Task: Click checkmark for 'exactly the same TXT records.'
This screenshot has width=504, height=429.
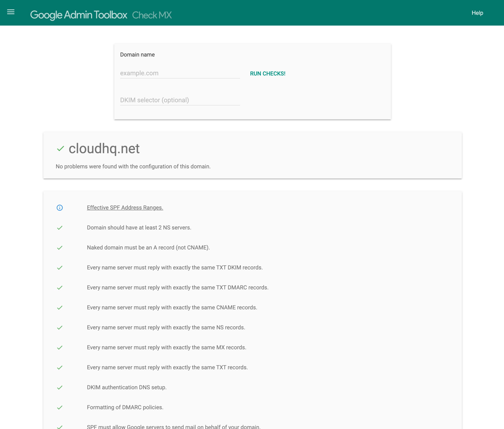Action: click(60, 367)
